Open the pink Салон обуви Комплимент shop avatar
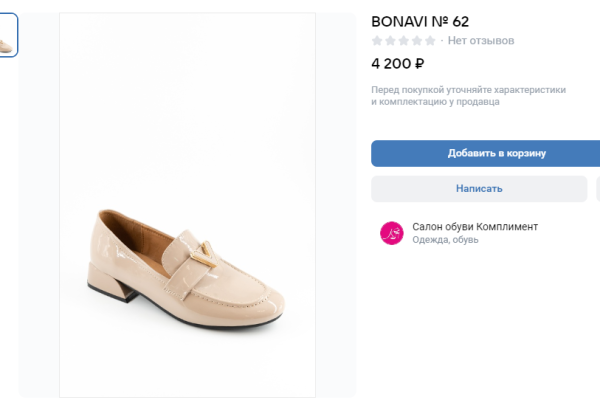600x400 pixels. point(391,233)
